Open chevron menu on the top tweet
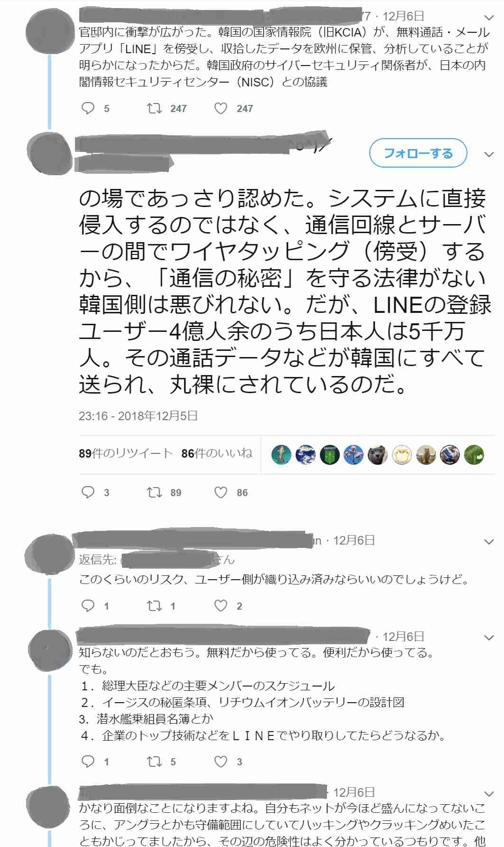This screenshot has width=504, height=847. 489,18
